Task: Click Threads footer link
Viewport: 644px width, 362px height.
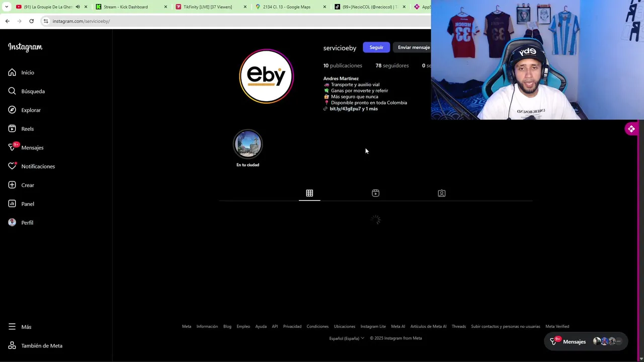Action: click(x=459, y=326)
